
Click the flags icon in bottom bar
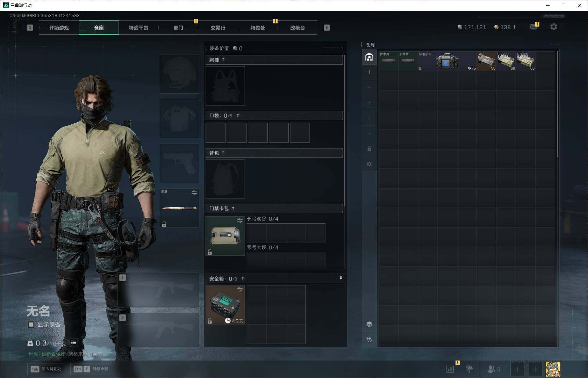click(469, 369)
